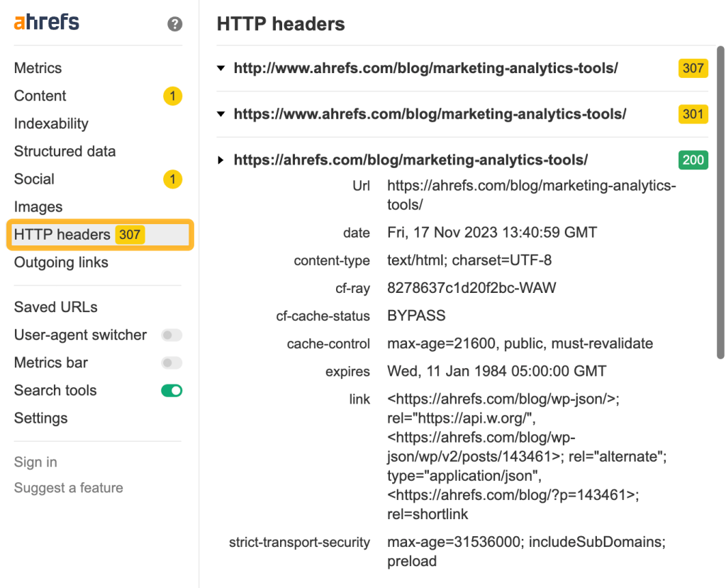Click the yellow badge next to Social
Screen dimensions: 726x588
(x=172, y=179)
